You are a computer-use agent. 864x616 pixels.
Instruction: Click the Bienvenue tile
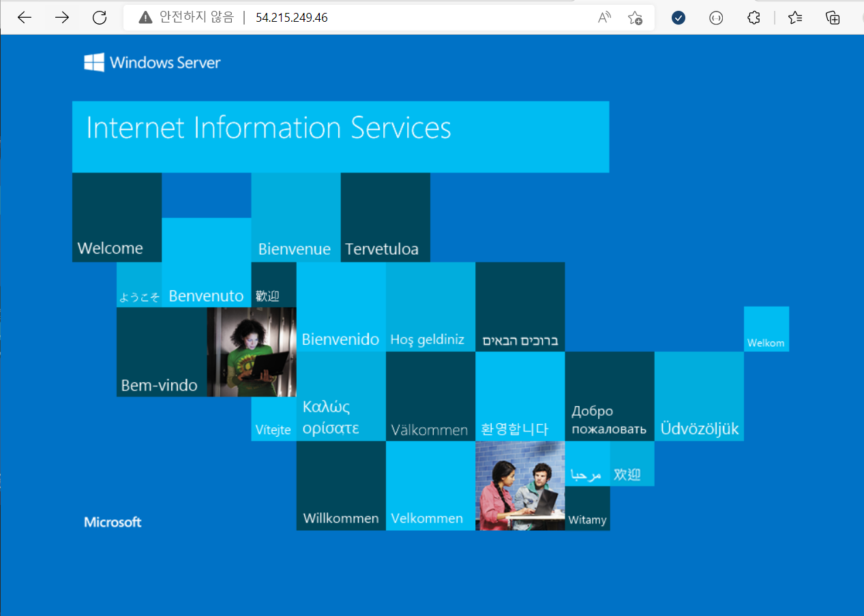coord(295,217)
